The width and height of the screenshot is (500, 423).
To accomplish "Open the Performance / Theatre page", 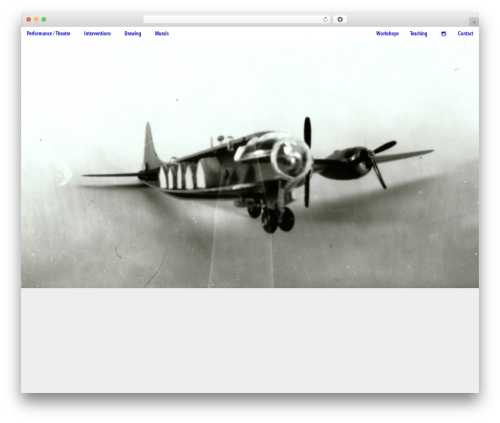I will click(48, 33).
